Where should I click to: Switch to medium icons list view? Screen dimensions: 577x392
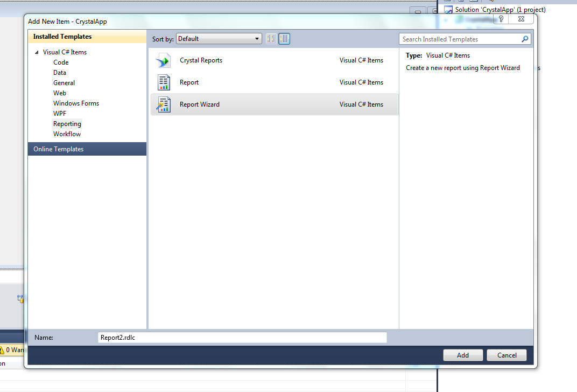[x=284, y=39]
